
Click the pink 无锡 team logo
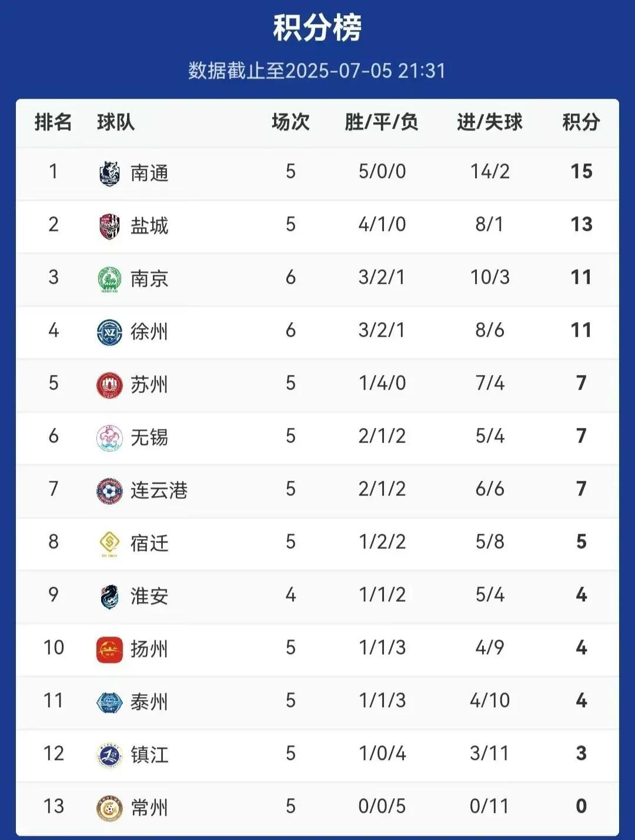pyautogui.click(x=109, y=438)
